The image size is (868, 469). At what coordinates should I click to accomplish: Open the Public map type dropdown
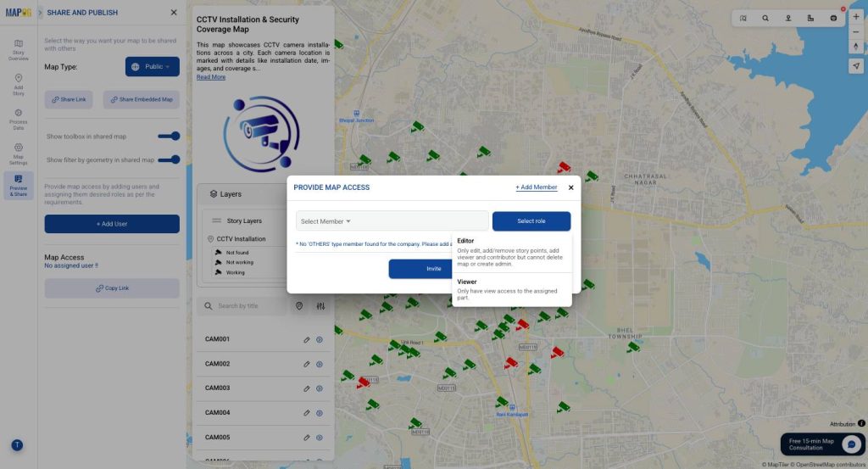click(x=153, y=66)
